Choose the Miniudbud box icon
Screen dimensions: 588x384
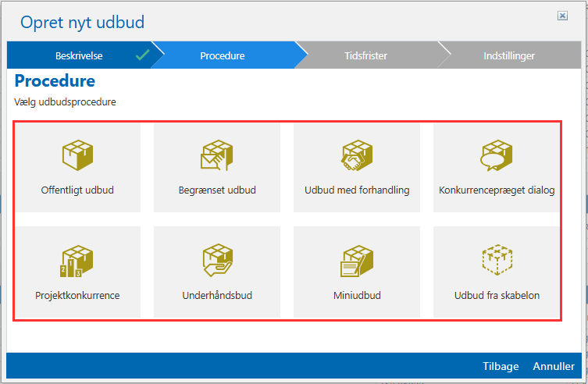tap(357, 261)
